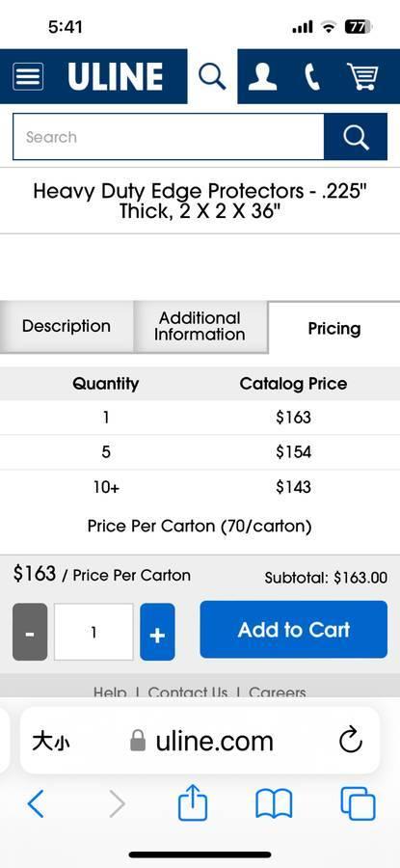Focus the Search text field
The height and width of the screenshot is (868, 400).
tap(168, 137)
